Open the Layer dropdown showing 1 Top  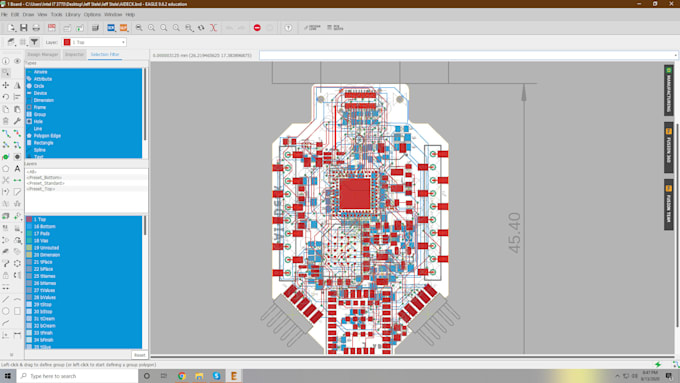(95, 42)
